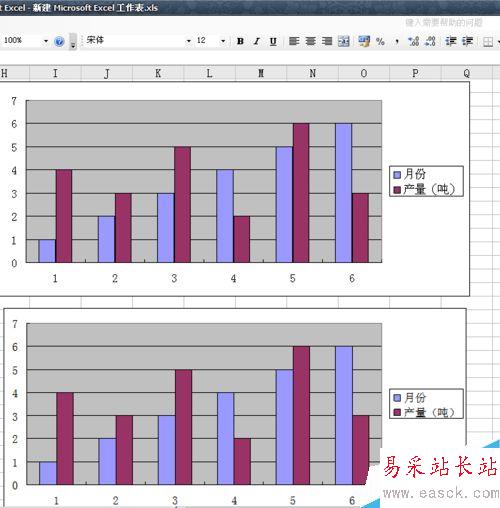Open Excel Help blue question icon
500x508 pixels.
59,41
